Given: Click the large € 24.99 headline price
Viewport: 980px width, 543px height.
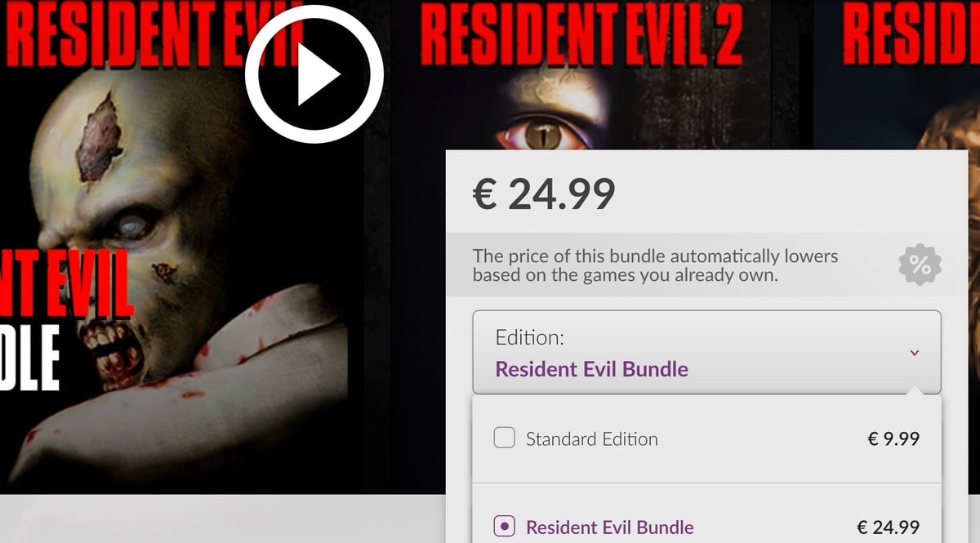Looking at the screenshot, I should (x=544, y=194).
